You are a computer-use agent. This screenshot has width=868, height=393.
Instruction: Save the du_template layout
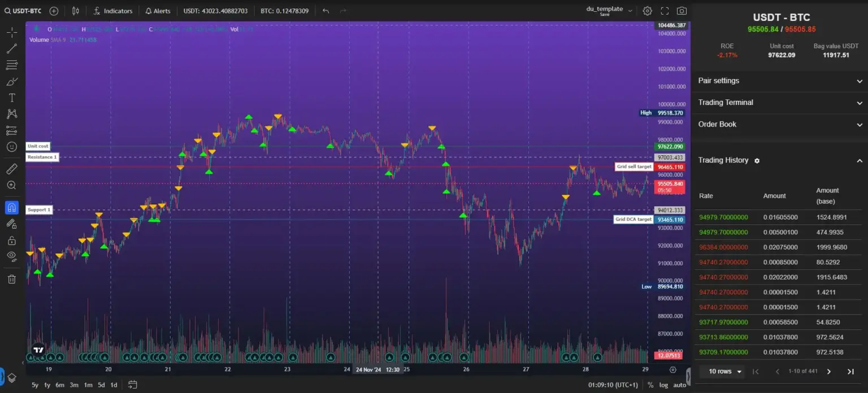pyautogui.click(x=605, y=15)
